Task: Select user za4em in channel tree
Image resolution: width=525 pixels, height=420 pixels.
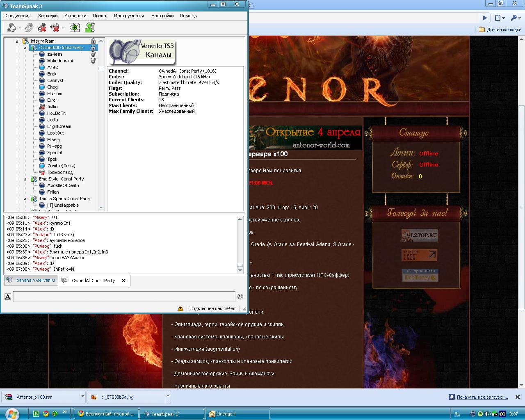Action: 55,54
